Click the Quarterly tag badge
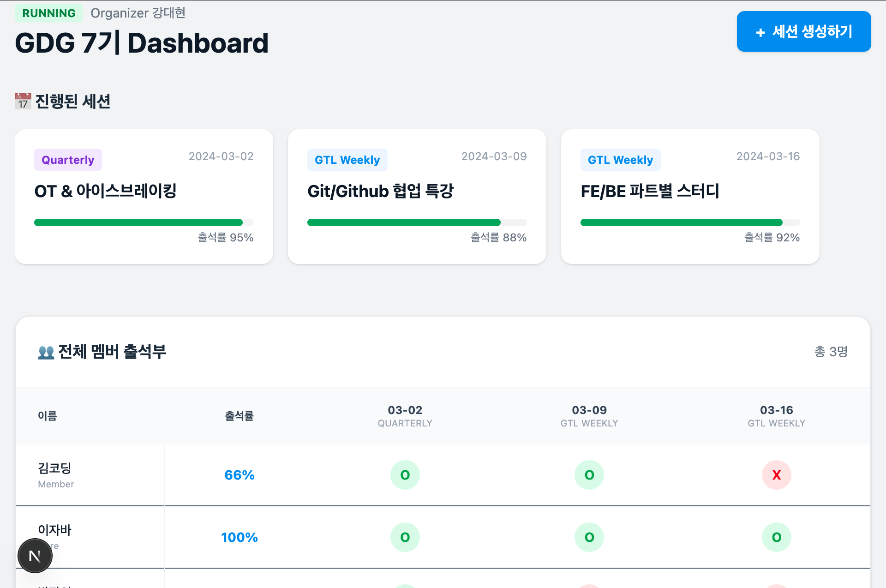Screen dimensions: 886x588 68,160
